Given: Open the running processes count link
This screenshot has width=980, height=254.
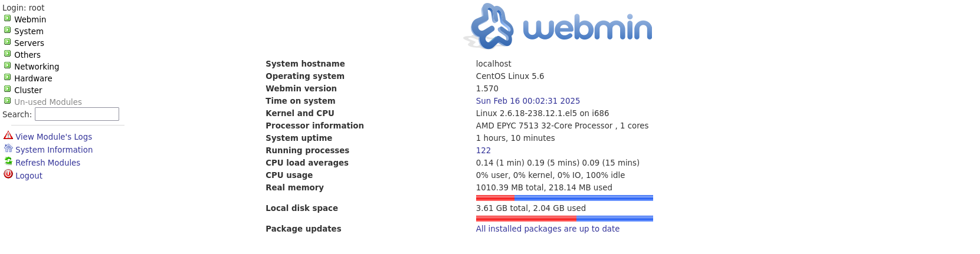Looking at the screenshot, I should pyautogui.click(x=483, y=150).
